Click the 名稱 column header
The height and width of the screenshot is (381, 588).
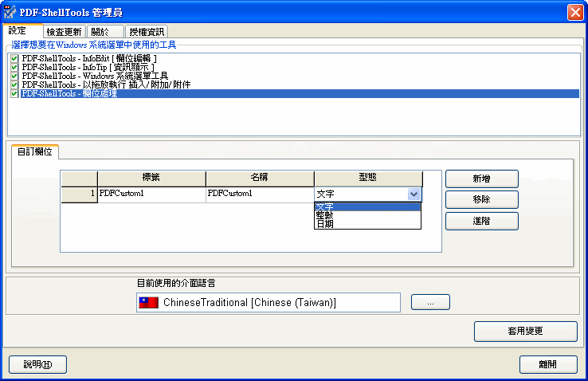[260, 178]
